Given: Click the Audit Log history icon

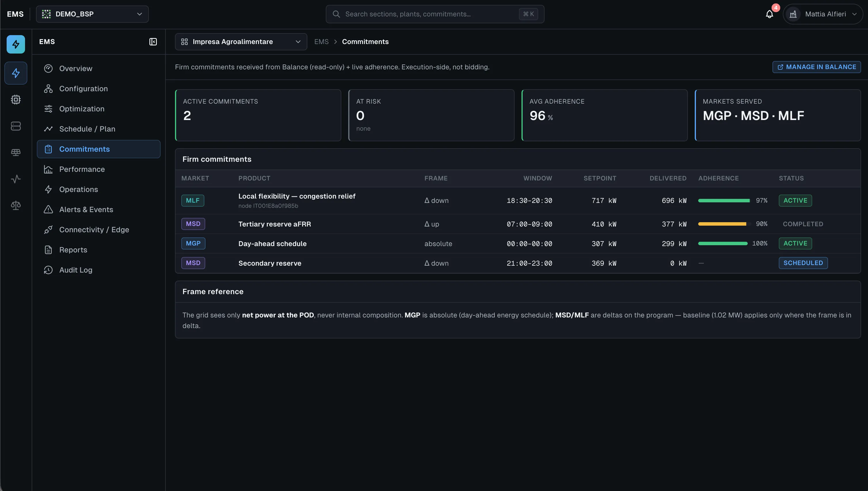Looking at the screenshot, I should tap(48, 270).
